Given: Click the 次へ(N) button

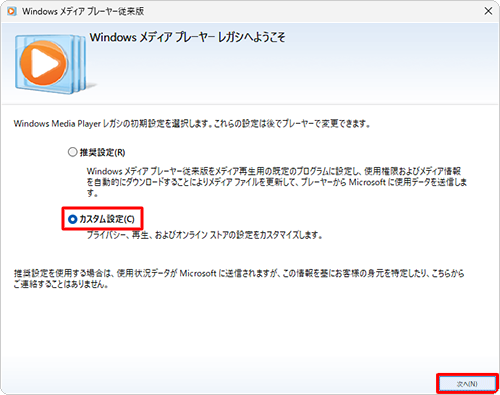Looking at the screenshot, I should pyautogui.click(x=467, y=384).
